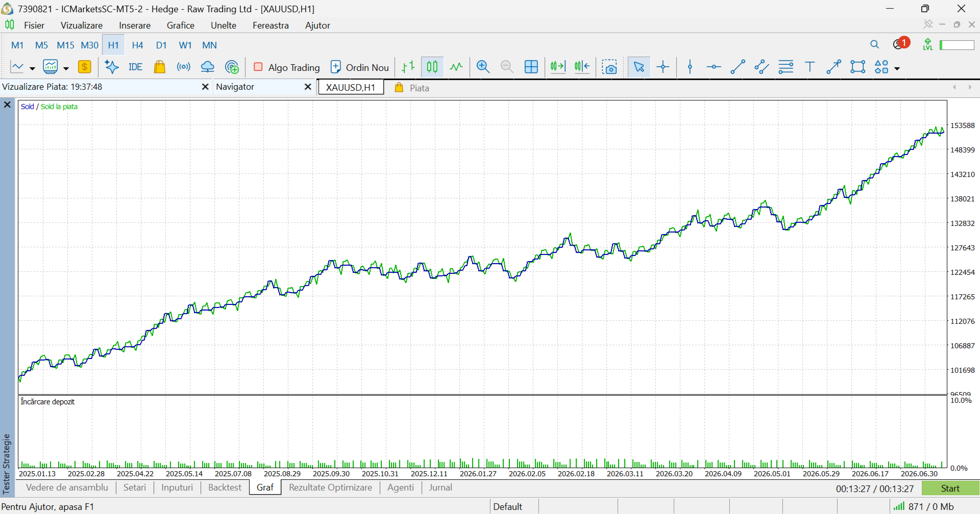Open the line chart type tool

tap(17, 67)
